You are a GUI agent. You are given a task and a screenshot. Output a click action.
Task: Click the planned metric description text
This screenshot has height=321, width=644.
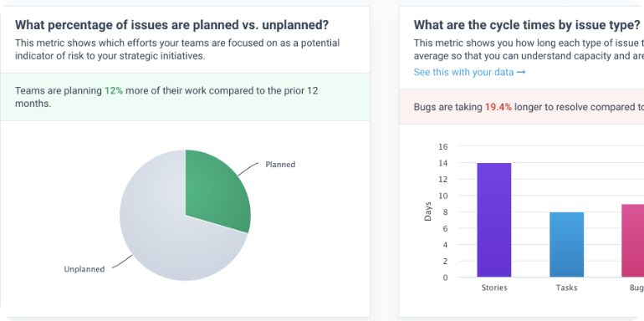pos(177,49)
